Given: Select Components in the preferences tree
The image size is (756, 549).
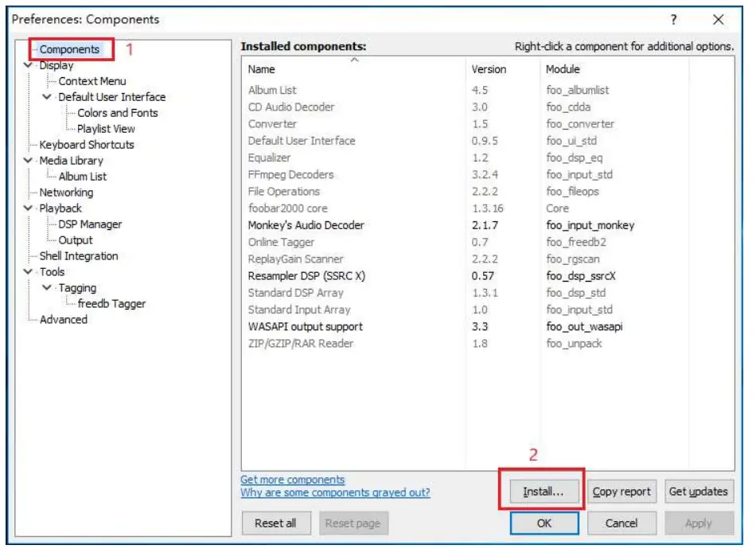Looking at the screenshot, I should pos(69,49).
